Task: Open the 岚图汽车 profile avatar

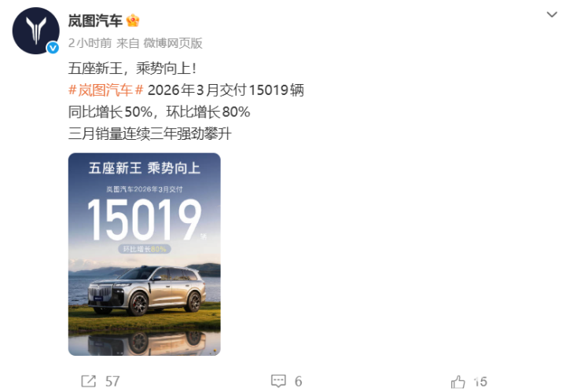Action: [35, 31]
